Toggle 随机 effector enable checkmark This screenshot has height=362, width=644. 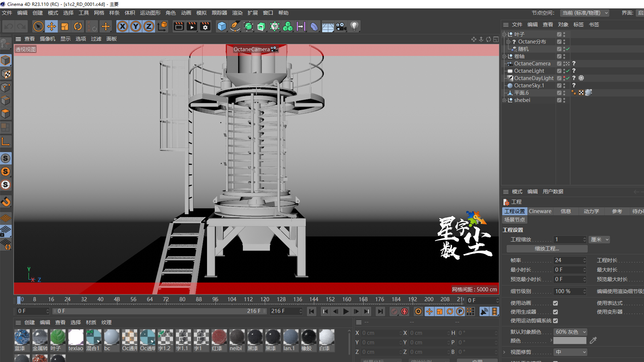(568, 49)
